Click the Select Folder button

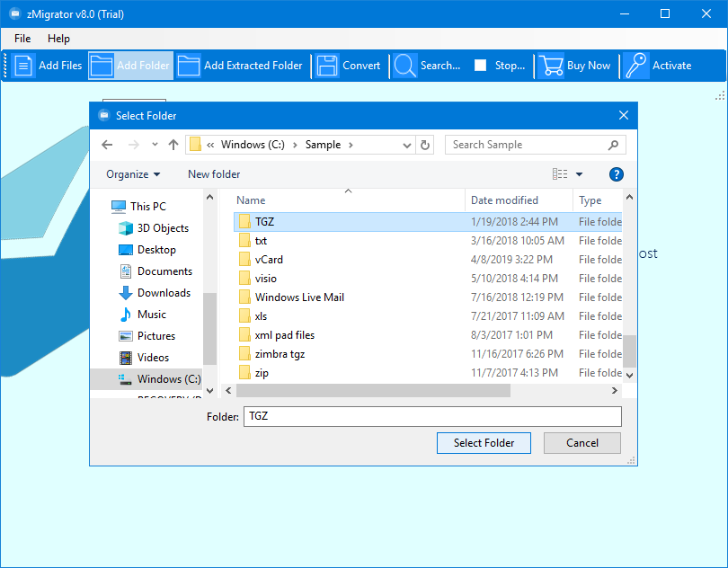pos(484,443)
